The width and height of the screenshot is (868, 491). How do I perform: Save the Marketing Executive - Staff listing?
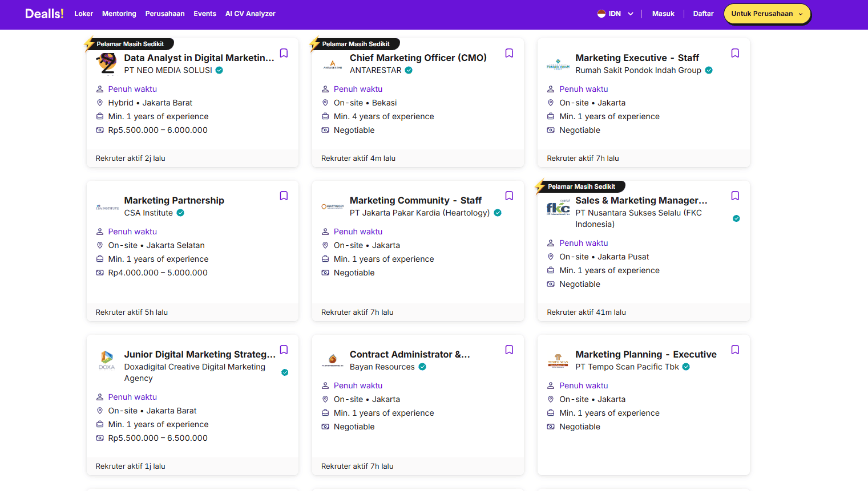[735, 53]
